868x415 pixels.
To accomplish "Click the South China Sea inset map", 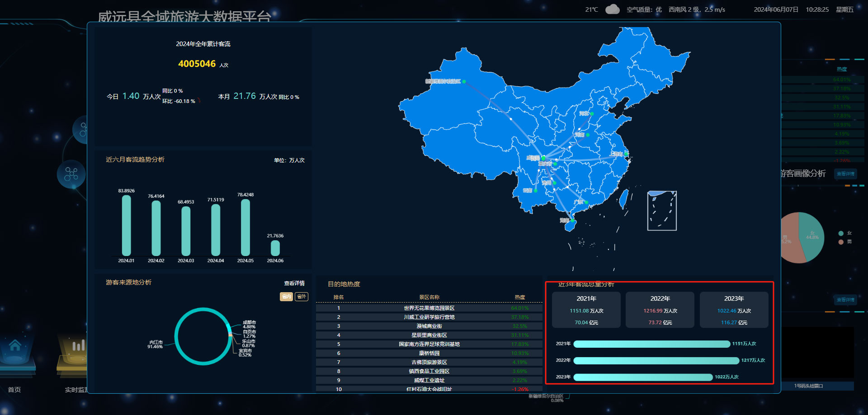I will [662, 211].
